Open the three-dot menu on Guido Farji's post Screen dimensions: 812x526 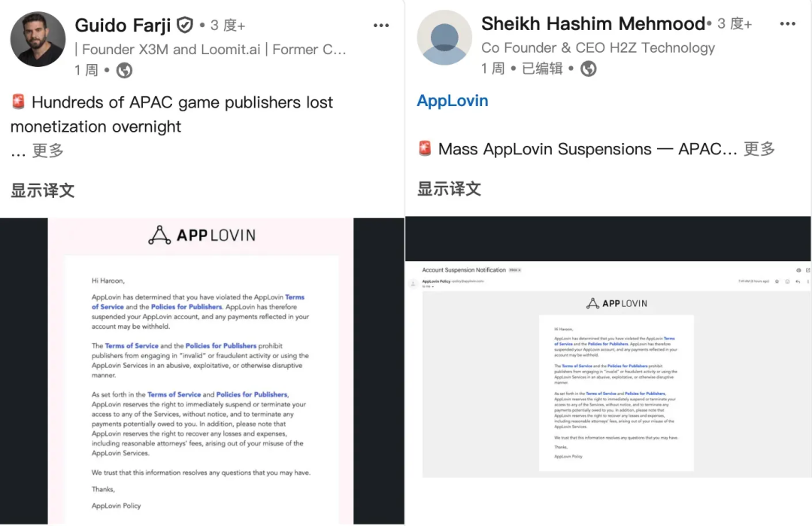(x=381, y=26)
